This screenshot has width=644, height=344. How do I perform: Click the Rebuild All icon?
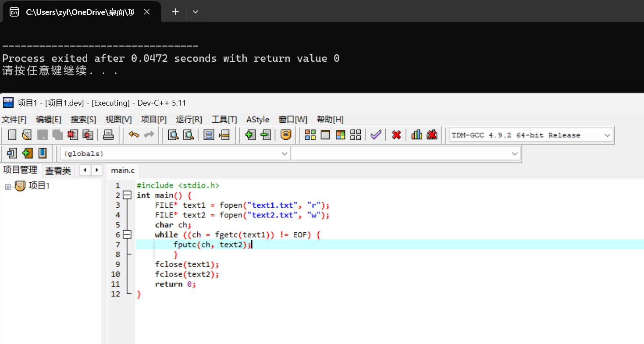click(x=356, y=135)
